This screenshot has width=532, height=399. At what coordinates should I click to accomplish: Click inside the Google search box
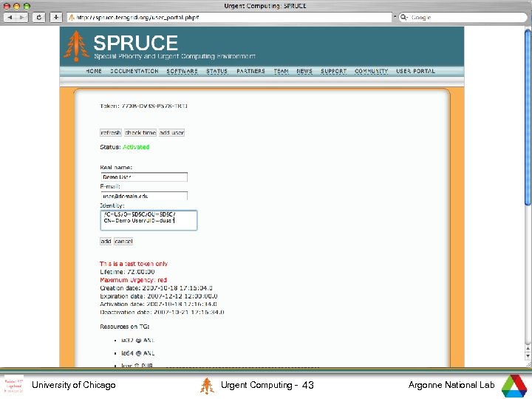tap(463, 17)
